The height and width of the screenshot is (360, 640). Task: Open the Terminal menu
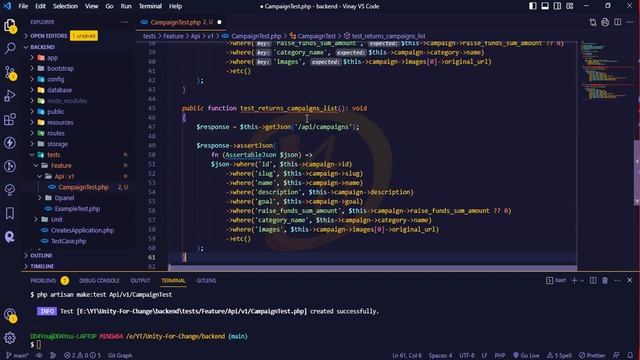click(x=150, y=6)
